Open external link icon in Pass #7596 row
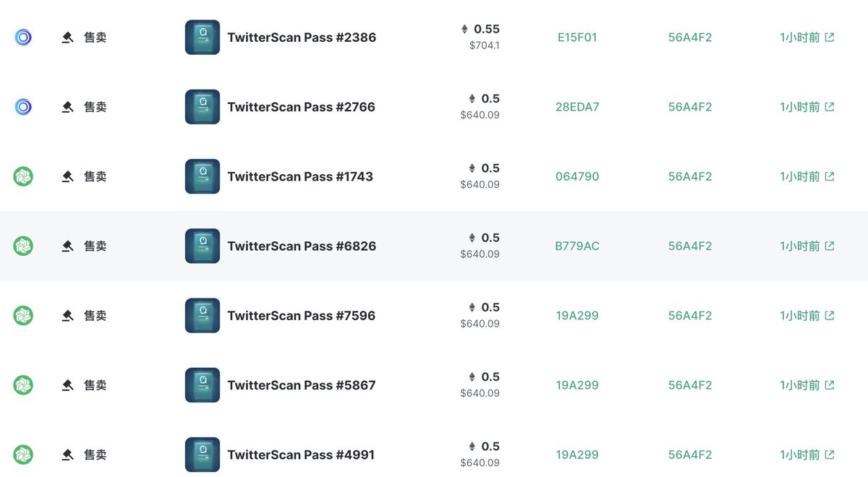Viewport: 868px width, 477px height. tap(830, 316)
